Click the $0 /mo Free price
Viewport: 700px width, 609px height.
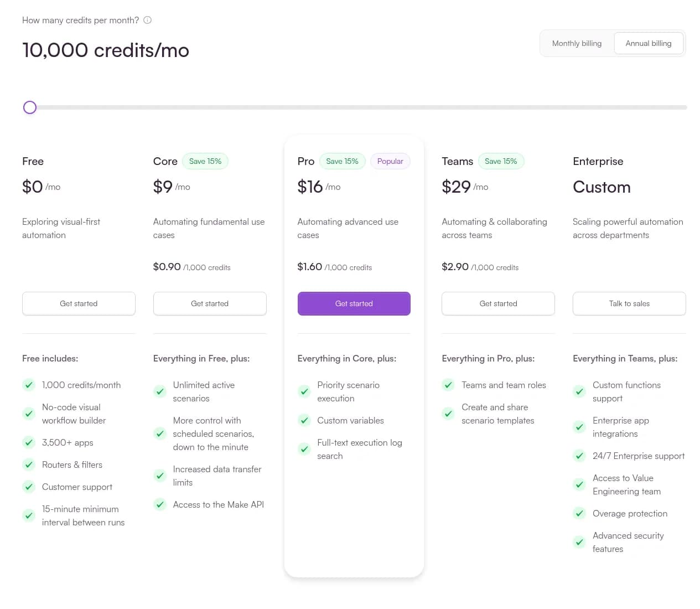click(x=42, y=187)
